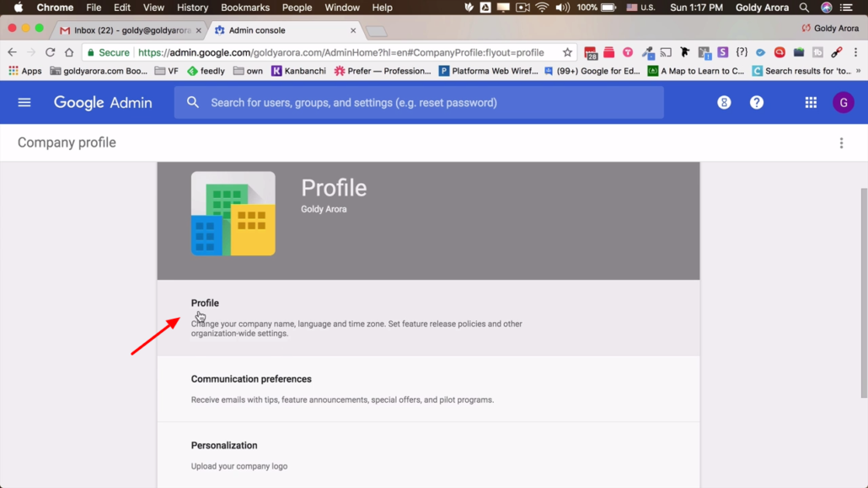Close the Admin console tab
Image resolution: width=868 pixels, height=488 pixels.
click(353, 30)
